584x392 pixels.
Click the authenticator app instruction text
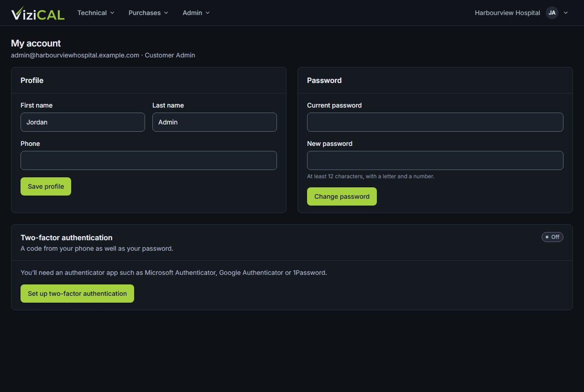click(x=174, y=273)
